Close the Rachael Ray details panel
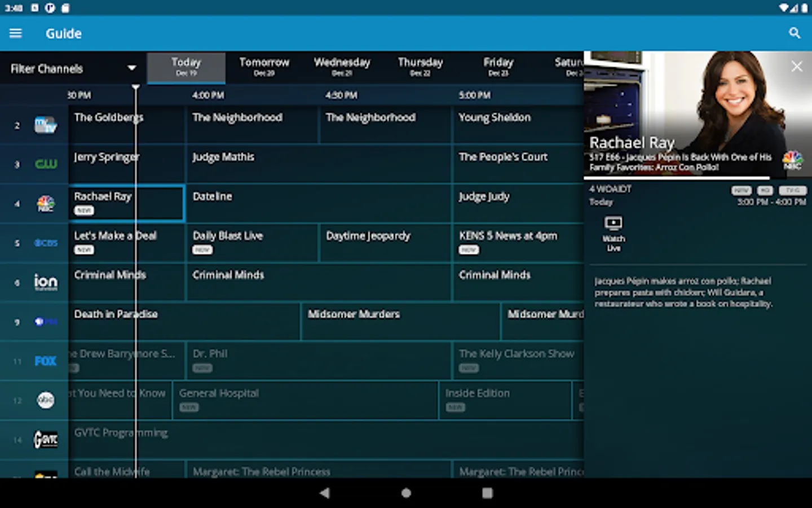Image resolution: width=812 pixels, height=508 pixels. pos(797,67)
